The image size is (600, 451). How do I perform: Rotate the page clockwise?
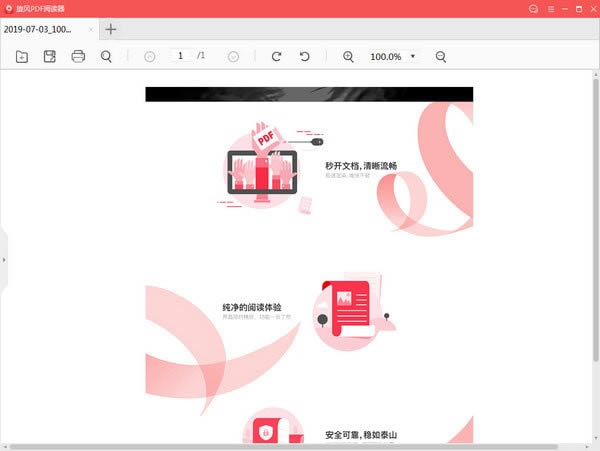pos(277,57)
